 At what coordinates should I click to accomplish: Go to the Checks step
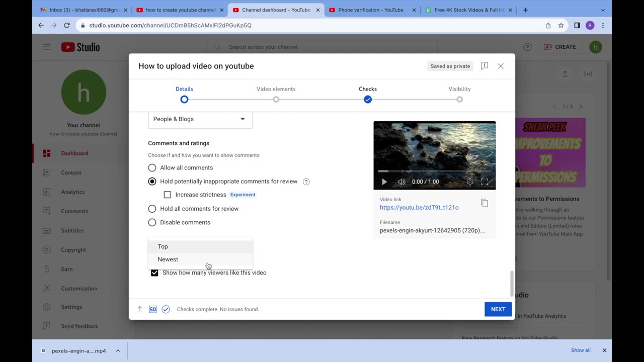(368, 94)
